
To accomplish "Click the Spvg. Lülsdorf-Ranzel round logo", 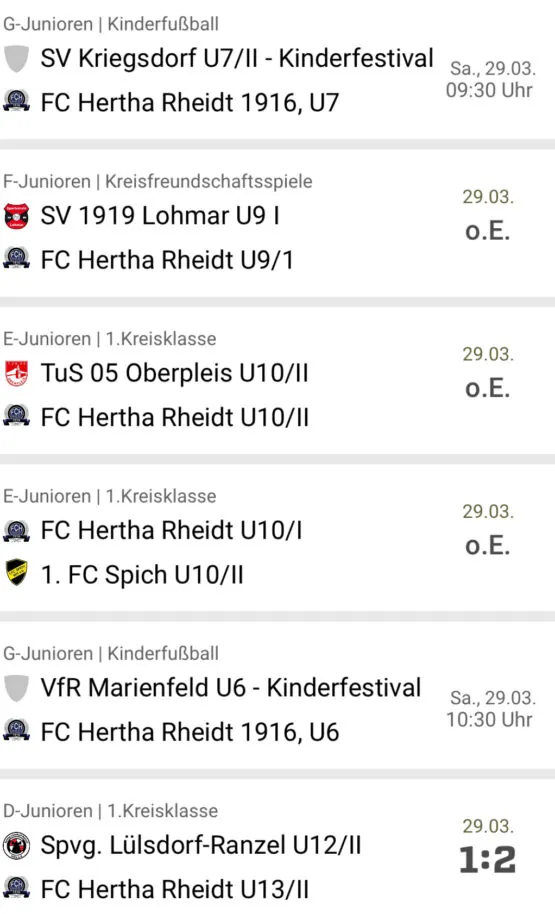I will [16, 845].
